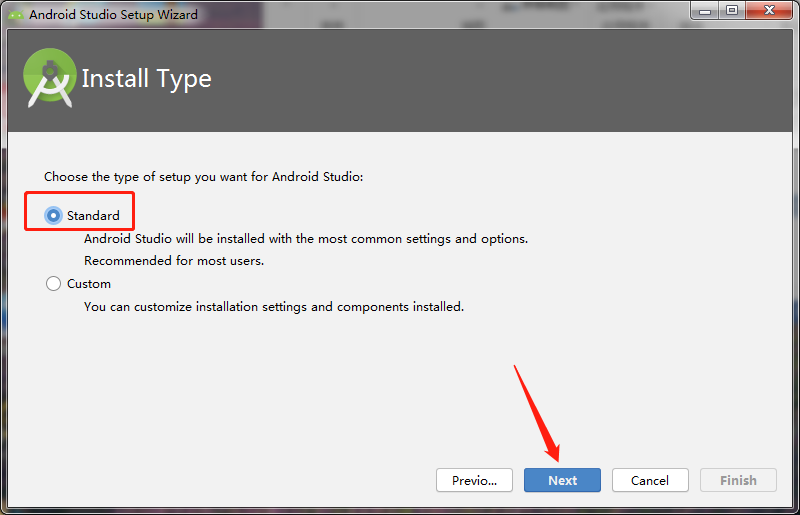Click the Next button
The width and height of the screenshot is (800, 515).
[562, 480]
